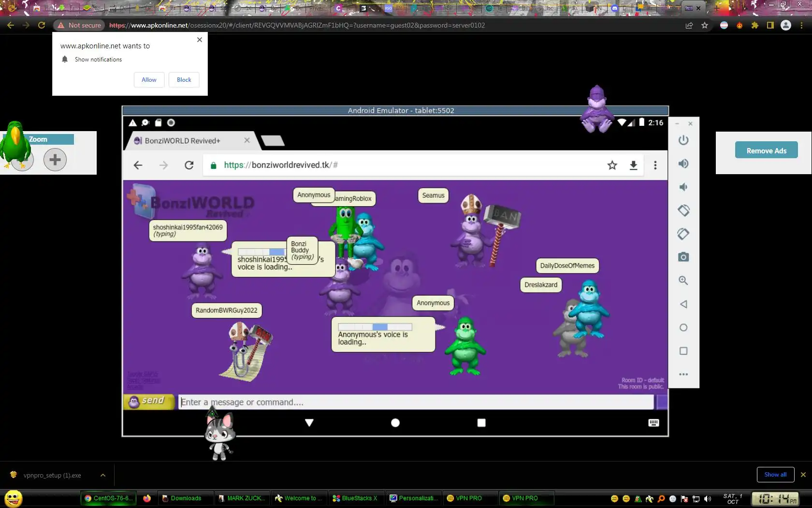Click the Remove Ads button
Image resolution: width=812 pixels, height=508 pixels.
[x=766, y=150]
